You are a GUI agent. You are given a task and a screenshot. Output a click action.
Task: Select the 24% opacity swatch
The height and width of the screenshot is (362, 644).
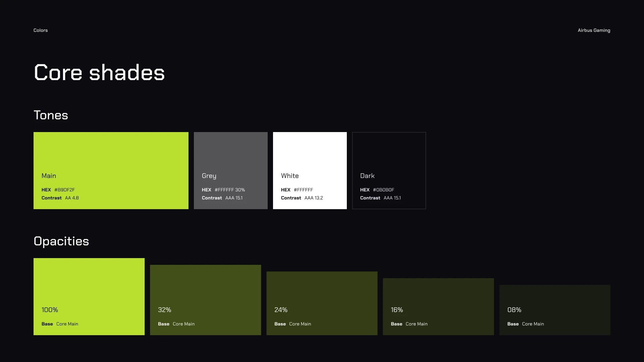click(322, 303)
